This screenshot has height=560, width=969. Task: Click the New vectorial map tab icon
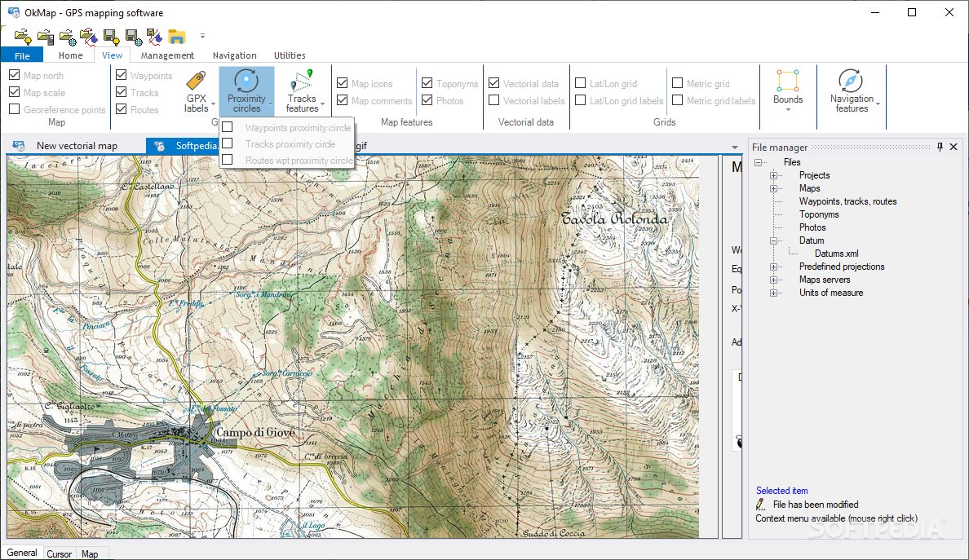tap(19, 146)
